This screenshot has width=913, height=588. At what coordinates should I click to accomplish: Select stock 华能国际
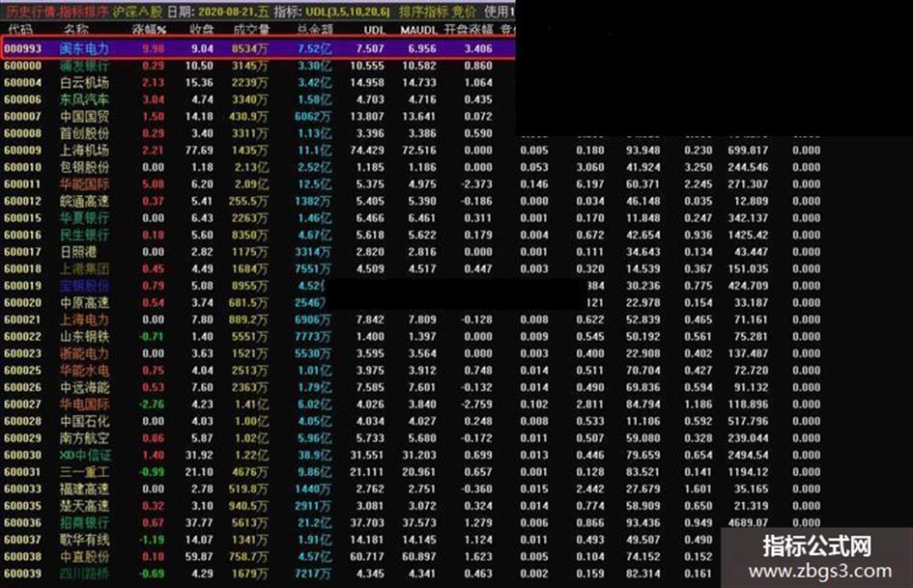tap(84, 184)
